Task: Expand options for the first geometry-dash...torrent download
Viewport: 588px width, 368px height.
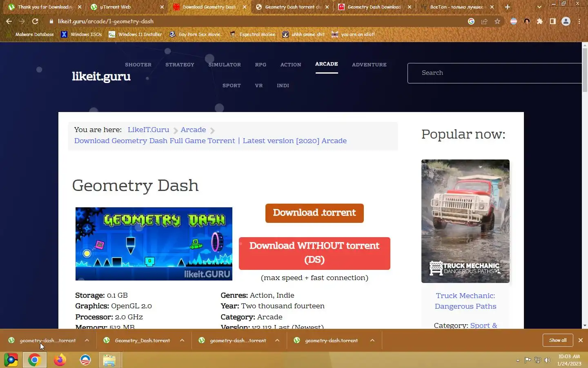Action: point(87,341)
